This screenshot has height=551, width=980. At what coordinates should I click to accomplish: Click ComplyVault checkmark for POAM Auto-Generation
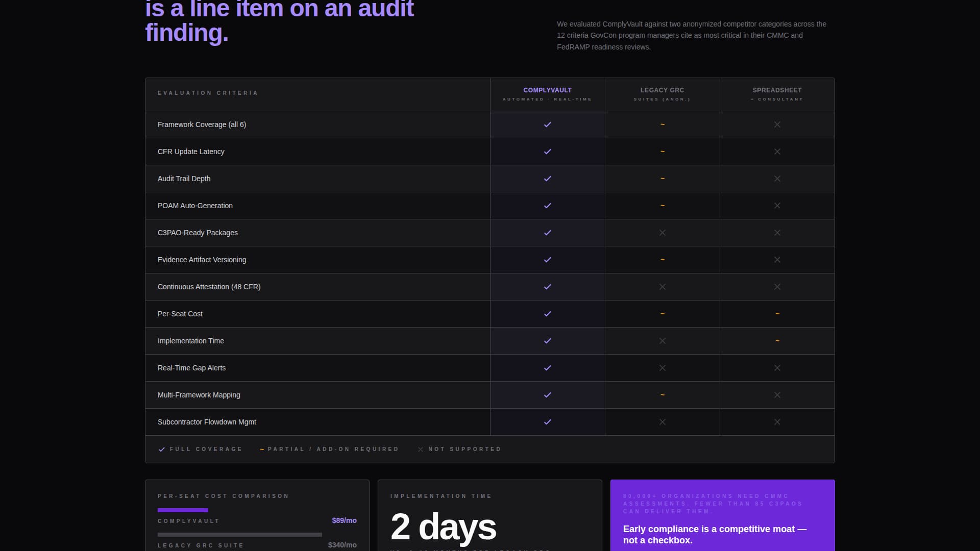[x=548, y=206]
